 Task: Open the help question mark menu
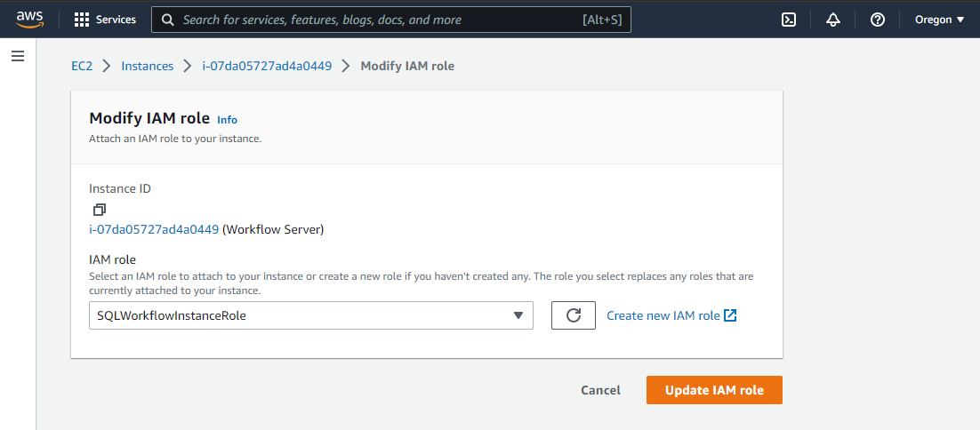[x=878, y=20]
